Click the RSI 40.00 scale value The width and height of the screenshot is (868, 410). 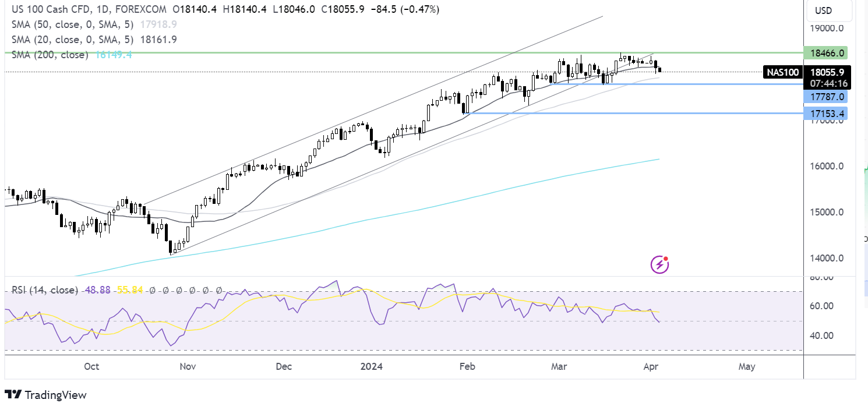point(822,335)
